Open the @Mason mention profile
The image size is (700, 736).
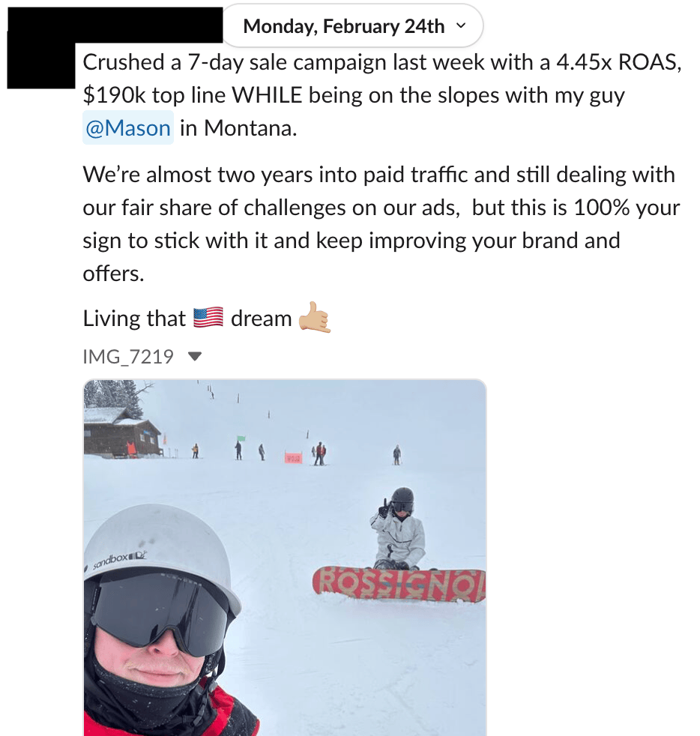[127, 127]
